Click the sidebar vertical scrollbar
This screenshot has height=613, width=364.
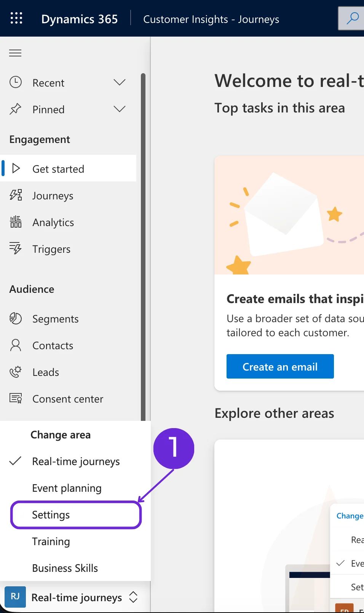[x=143, y=247]
